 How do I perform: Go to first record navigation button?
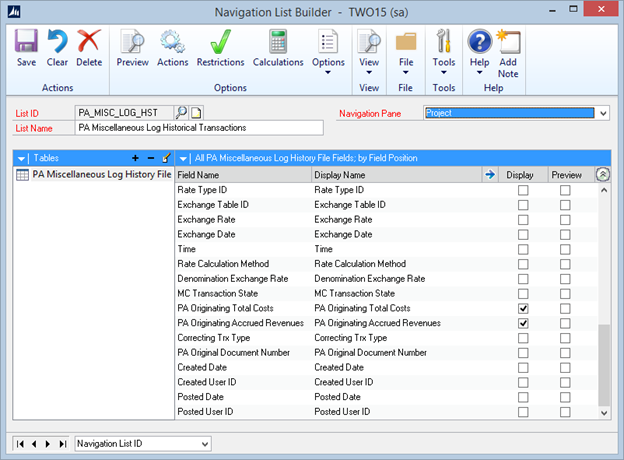click(x=20, y=443)
